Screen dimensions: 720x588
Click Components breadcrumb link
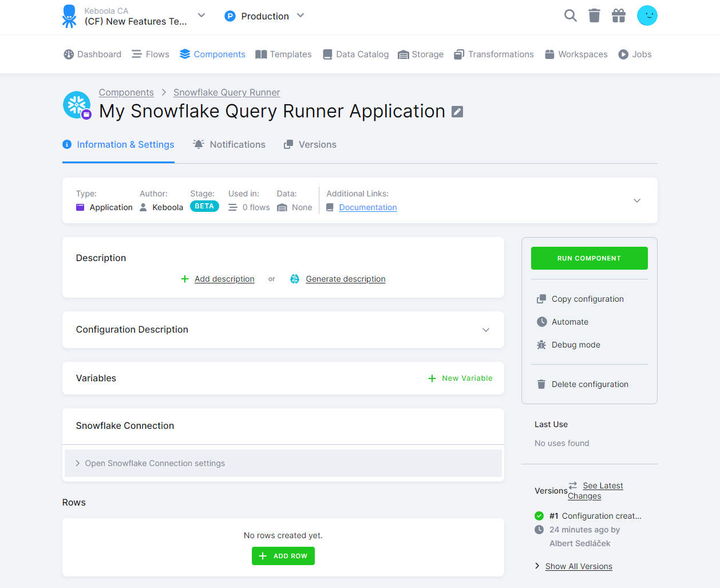(x=126, y=92)
